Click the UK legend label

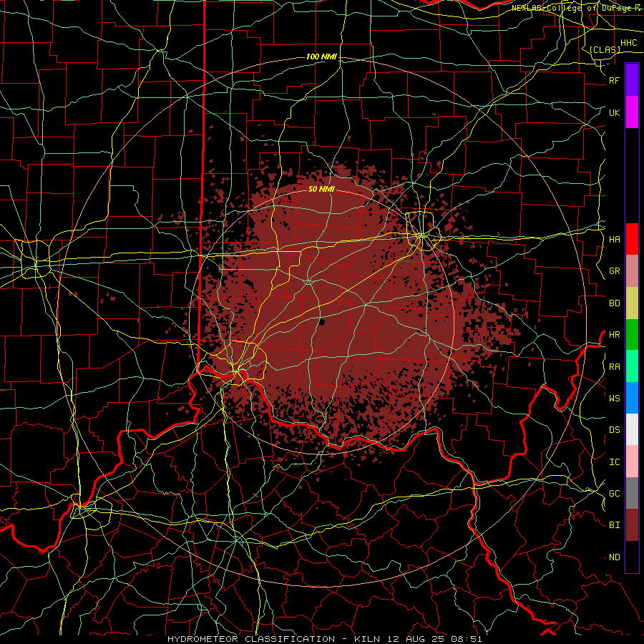pyautogui.click(x=615, y=113)
